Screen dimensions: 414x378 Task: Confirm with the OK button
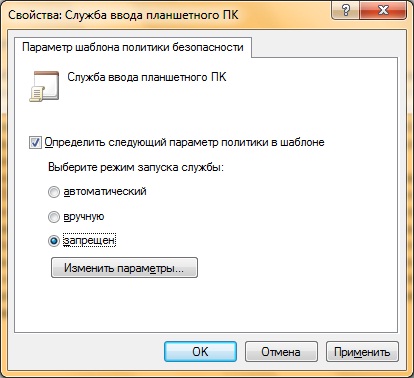200,352
